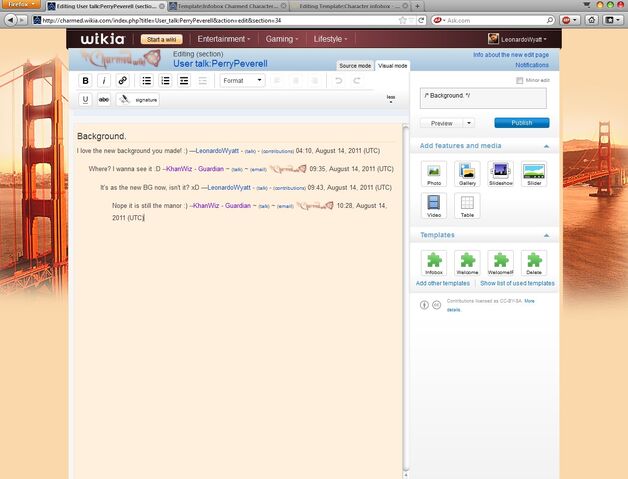Image resolution: width=628 pixels, height=479 pixels.
Task: Add a Gallery to the page
Action: 467,174
